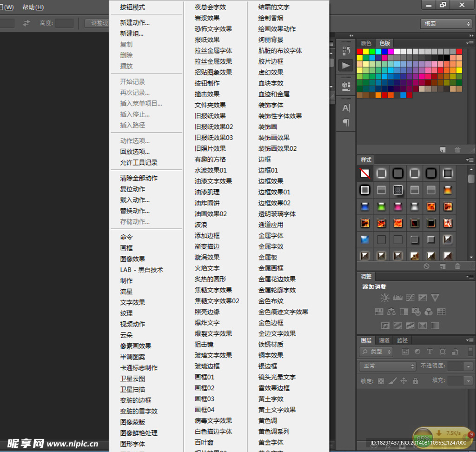The height and width of the screenshot is (452, 476).
Task: Toggle layer filtering switch on or off
Action: (470, 352)
